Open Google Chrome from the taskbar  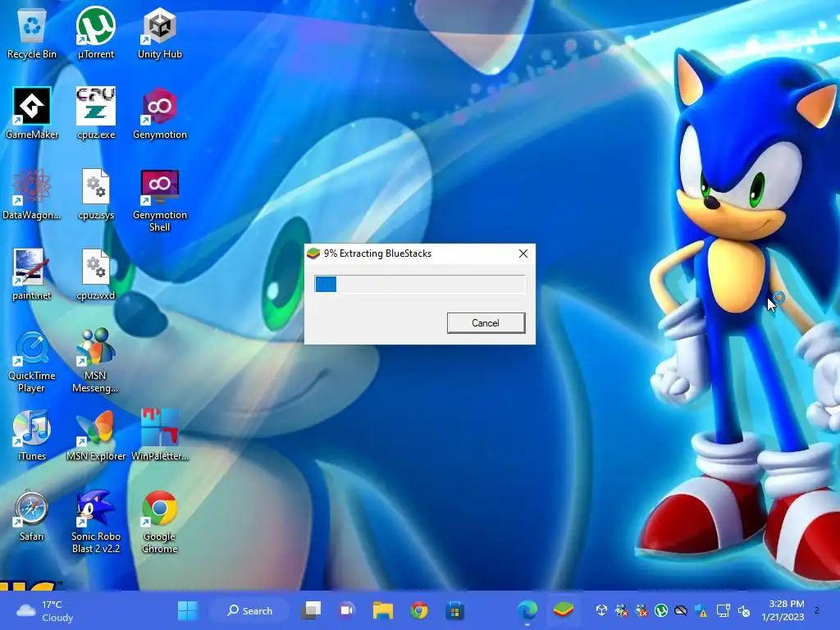tap(419, 610)
